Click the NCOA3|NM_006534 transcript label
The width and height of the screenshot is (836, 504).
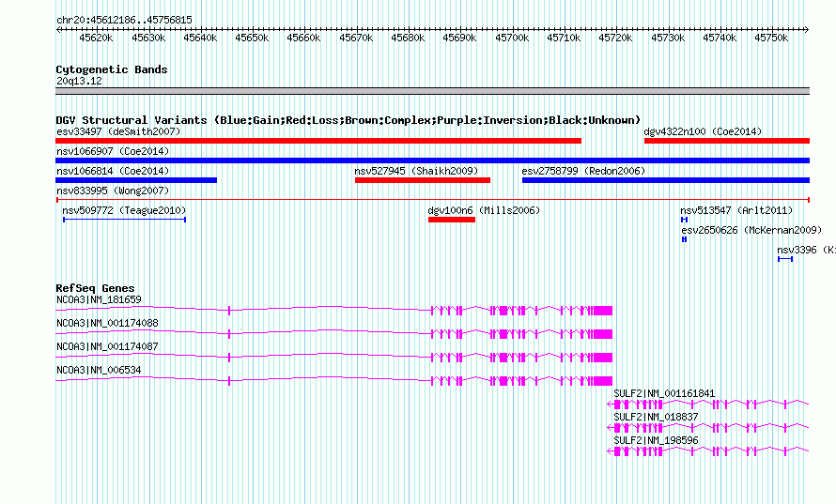99,370
